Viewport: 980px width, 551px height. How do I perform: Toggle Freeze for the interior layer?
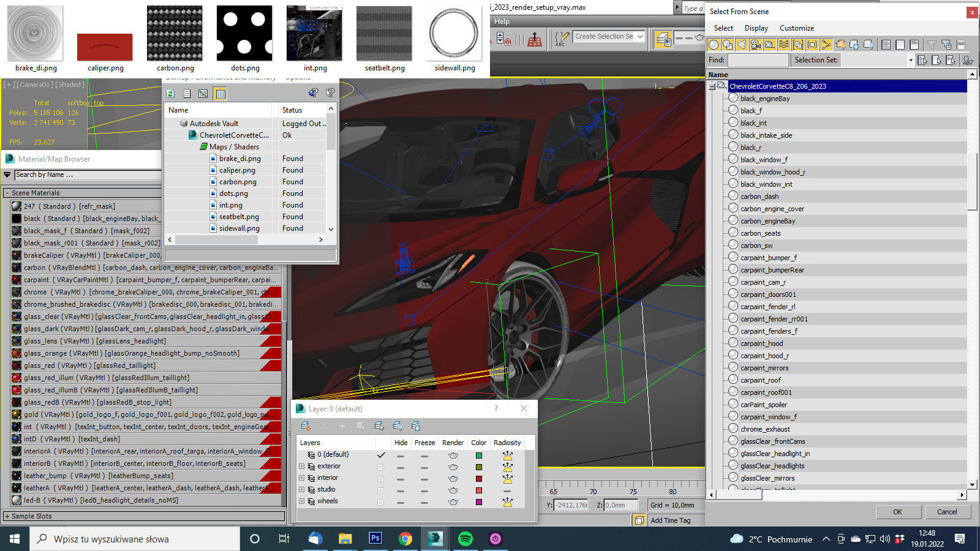(x=424, y=478)
